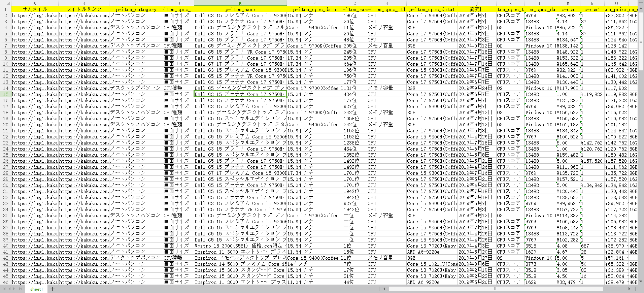Select row 15 header
Viewport: 644px width, 293px height.
(5, 94)
